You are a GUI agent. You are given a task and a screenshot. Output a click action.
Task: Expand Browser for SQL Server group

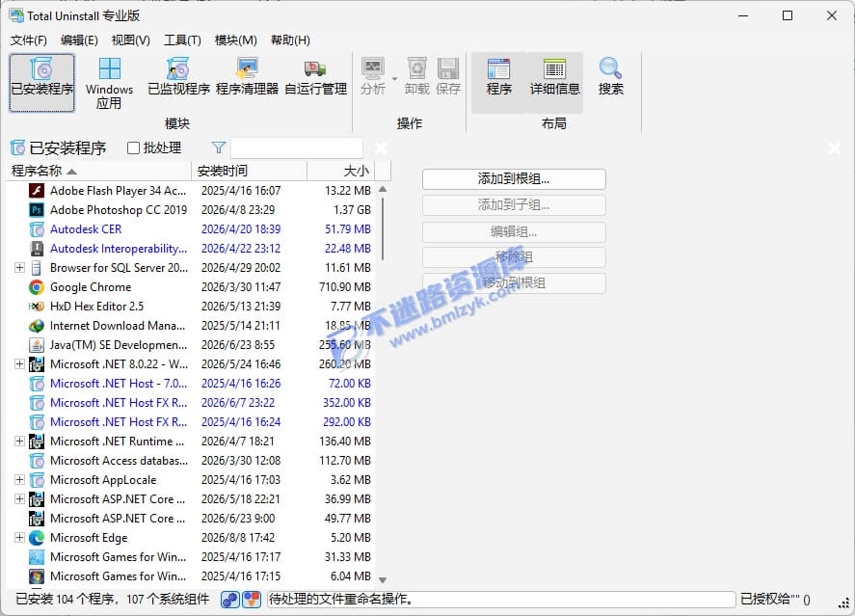(x=19, y=268)
